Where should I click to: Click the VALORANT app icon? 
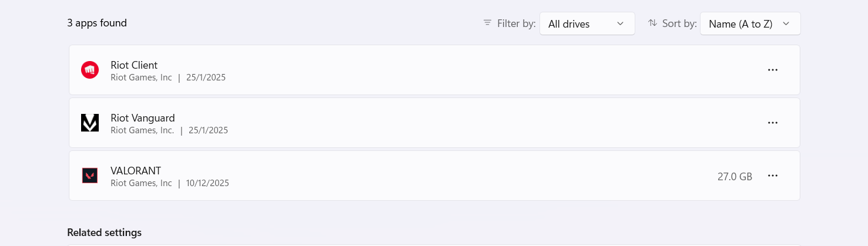(x=90, y=176)
